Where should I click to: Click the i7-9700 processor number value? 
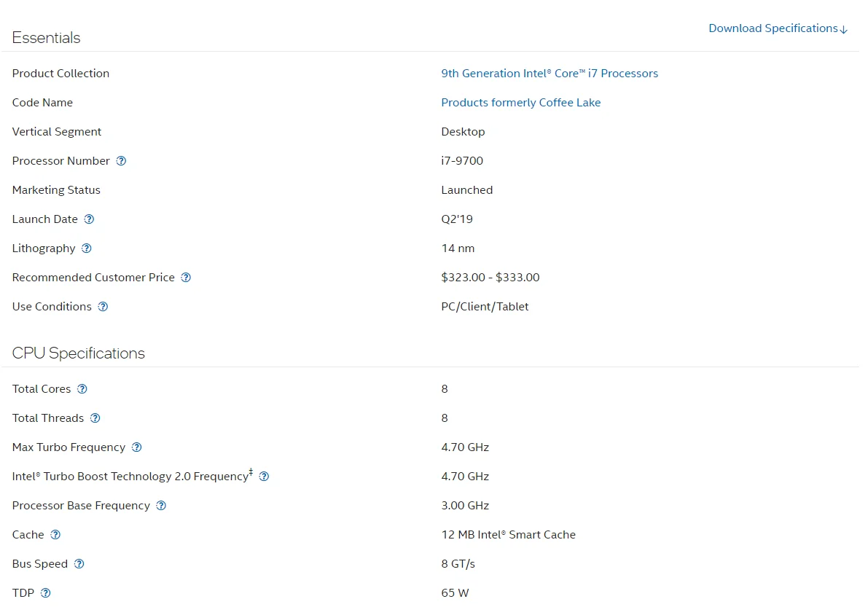(461, 161)
